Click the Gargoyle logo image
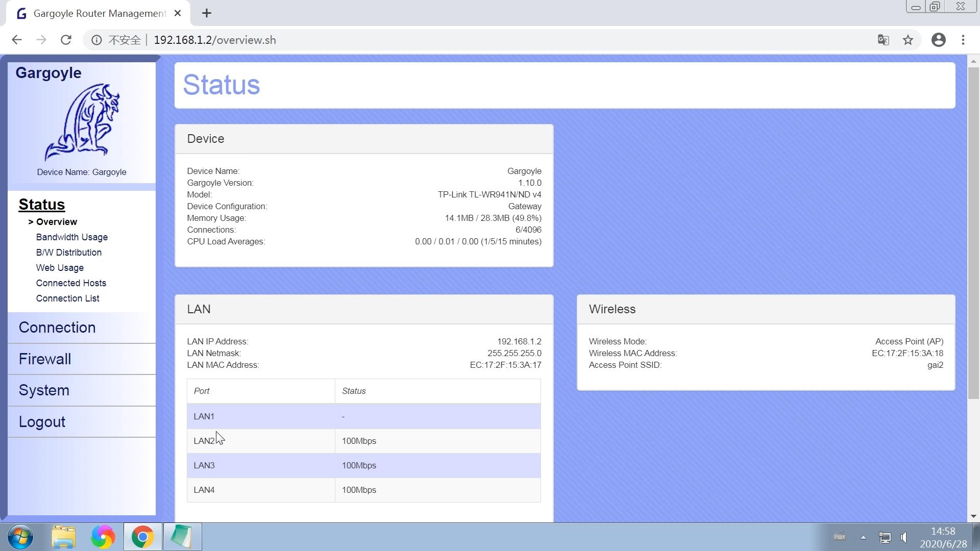 (x=82, y=122)
